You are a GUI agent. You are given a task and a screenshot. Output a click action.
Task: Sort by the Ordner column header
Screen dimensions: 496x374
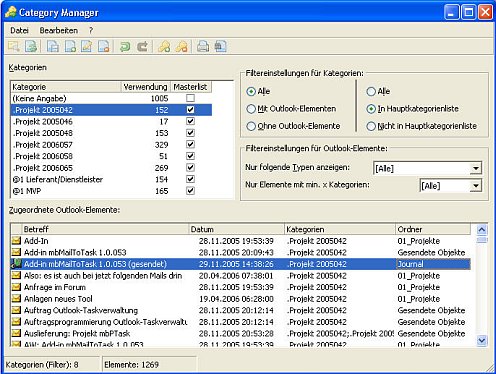click(x=433, y=229)
